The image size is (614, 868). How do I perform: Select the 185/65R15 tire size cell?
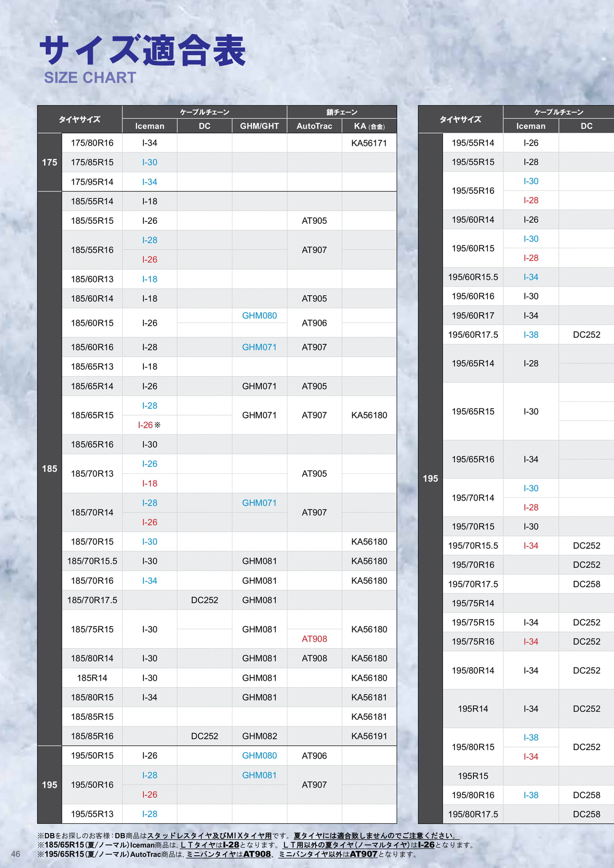92,415
